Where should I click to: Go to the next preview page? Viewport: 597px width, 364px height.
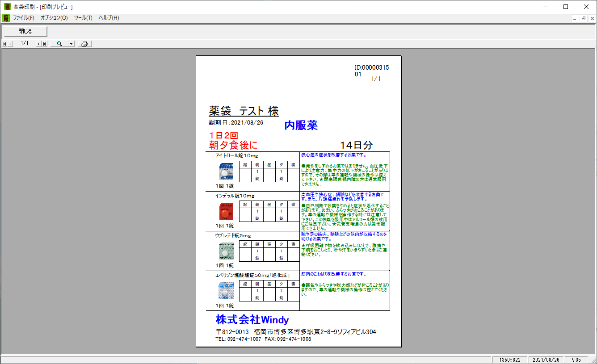(x=39, y=44)
